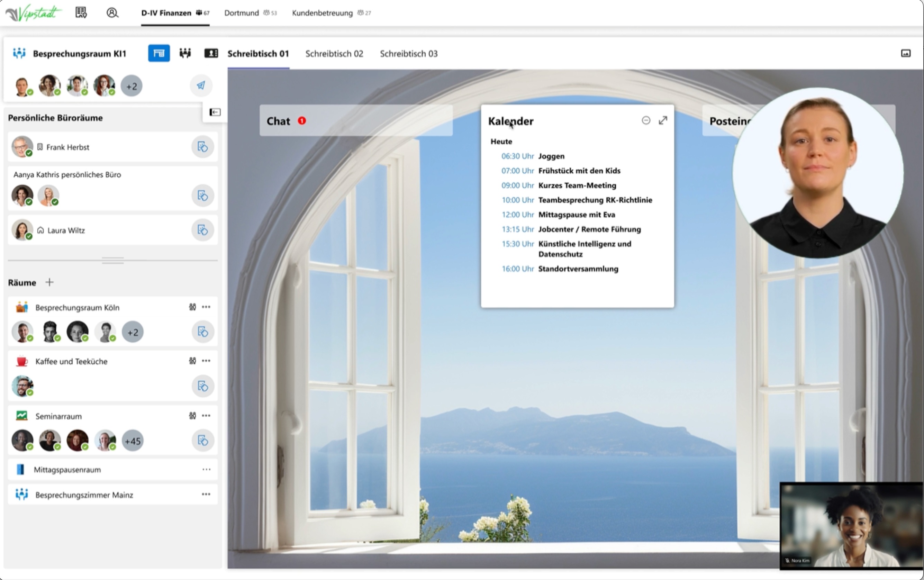
Task: Show +45 more participants in Seminarraum
Action: pyautogui.click(x=132, y=441)
